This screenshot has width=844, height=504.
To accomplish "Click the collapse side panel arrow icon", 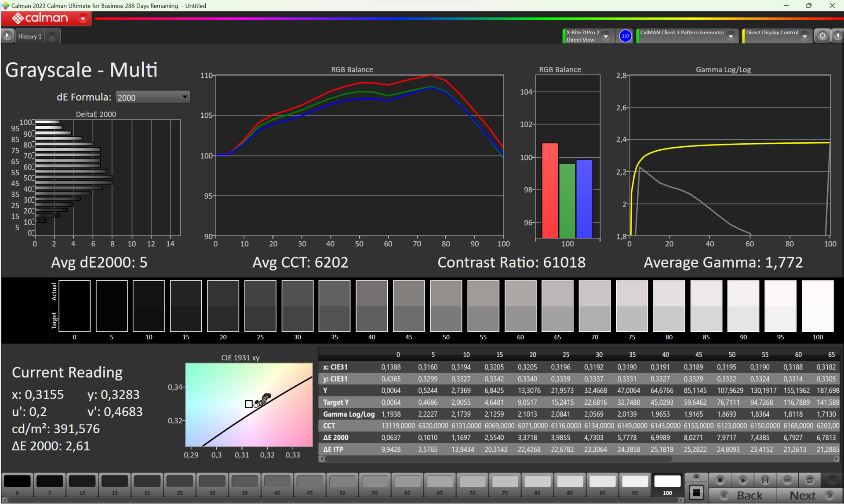I will 838,36.
